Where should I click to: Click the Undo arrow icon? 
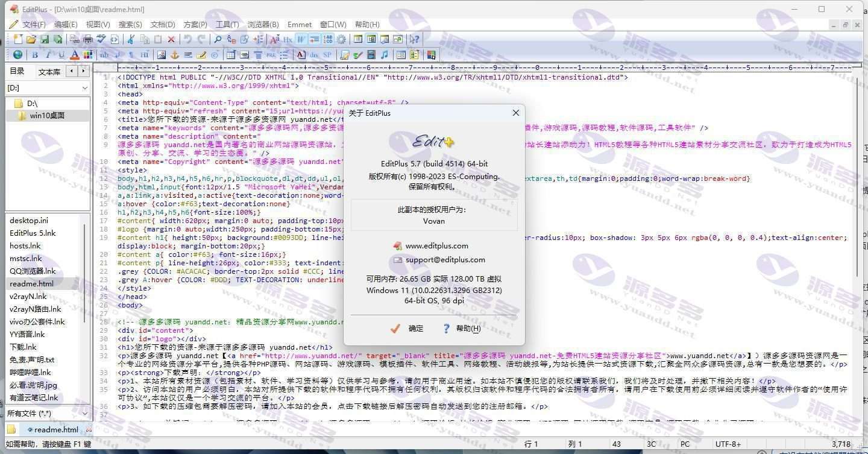[x=187, y=39]
